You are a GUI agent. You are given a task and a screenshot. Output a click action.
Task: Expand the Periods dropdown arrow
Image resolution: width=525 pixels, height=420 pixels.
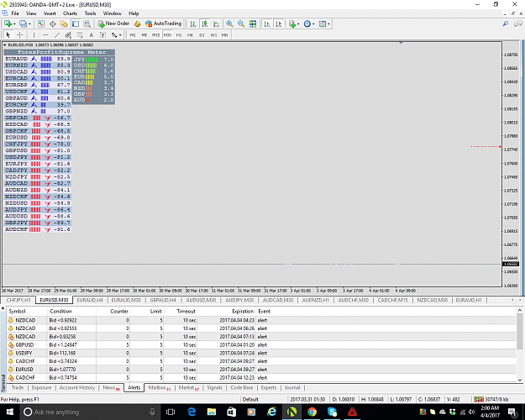(313, 24)
